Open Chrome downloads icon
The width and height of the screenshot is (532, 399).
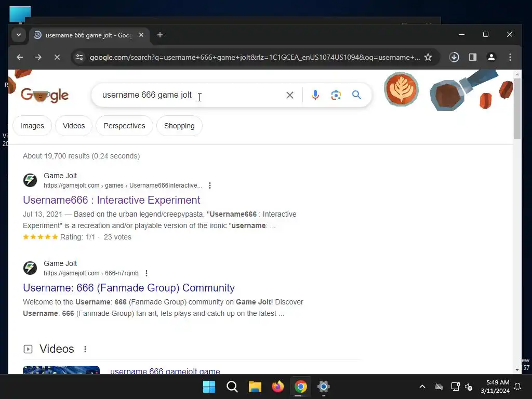pyautogui.click(x=454, y=57)
